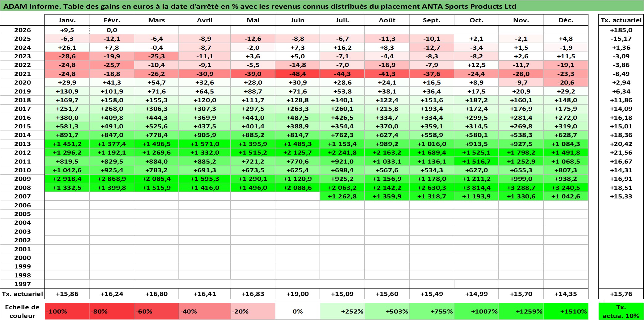Image resolution: width=644 pixels, height=320 pixels.
Task: Click the 2013 row label
Action: (23, 144)
